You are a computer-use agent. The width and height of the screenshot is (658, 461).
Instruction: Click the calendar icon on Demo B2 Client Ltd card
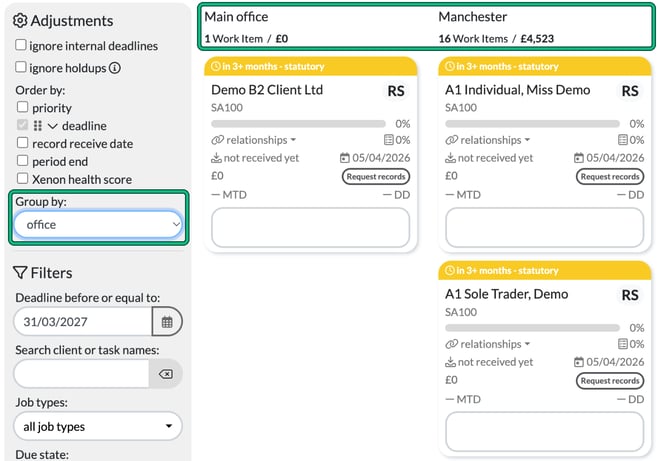[x=345, y=158]
